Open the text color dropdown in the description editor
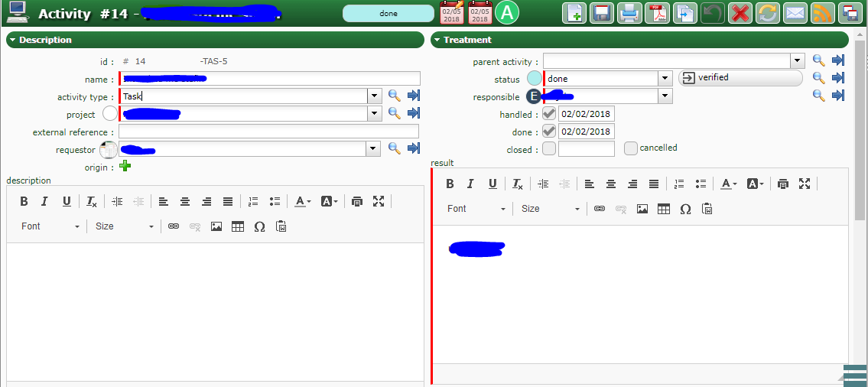868x387 pixels. point(302,201)
